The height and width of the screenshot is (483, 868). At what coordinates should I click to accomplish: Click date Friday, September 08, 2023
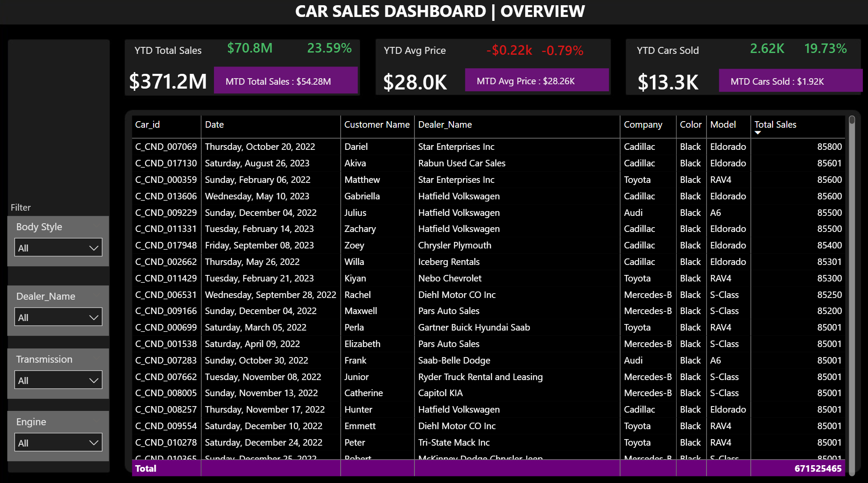259,245
